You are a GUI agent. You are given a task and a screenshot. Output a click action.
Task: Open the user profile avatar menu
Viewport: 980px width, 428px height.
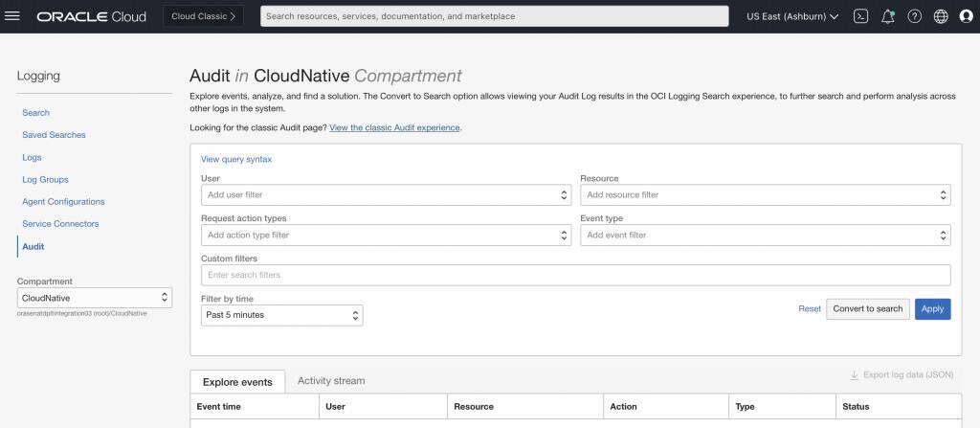point(966,16)
